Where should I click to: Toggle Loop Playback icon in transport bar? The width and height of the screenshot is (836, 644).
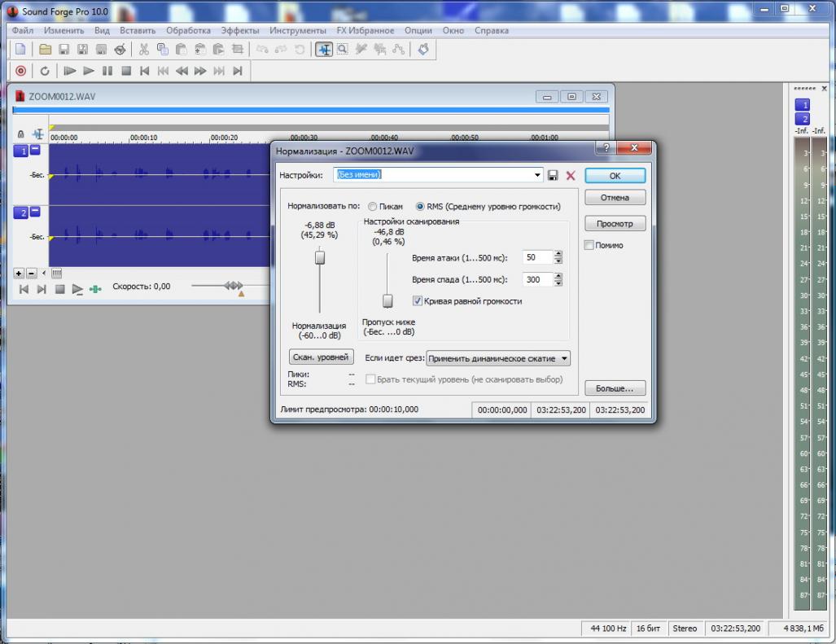(x=45, y=71)
